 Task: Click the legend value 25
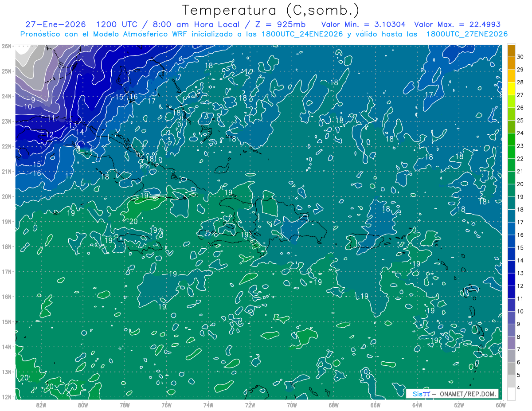click(520, 121)
